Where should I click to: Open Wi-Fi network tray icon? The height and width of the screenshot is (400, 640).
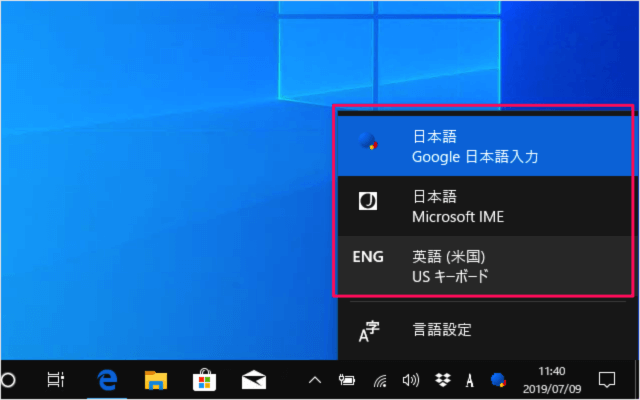pos(380,381)
